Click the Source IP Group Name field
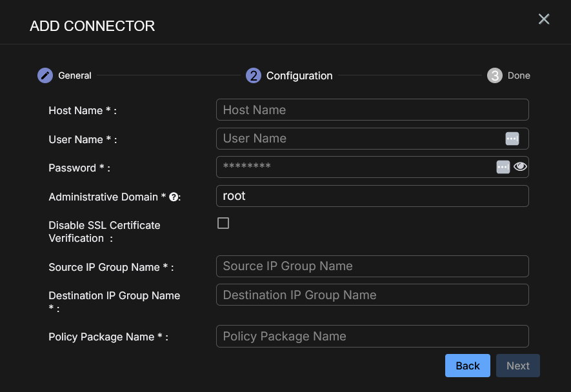 click(x=372, y=266)
